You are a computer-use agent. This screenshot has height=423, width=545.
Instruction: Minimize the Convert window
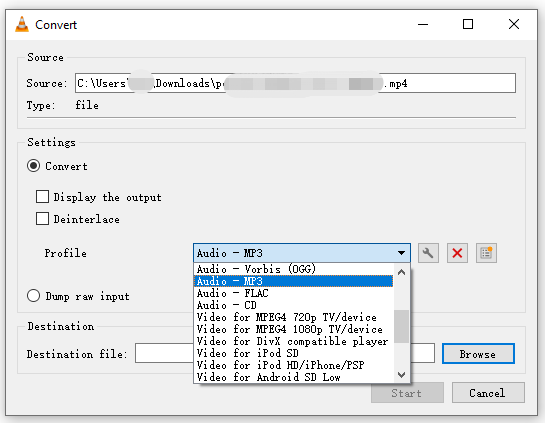point(423,24)
